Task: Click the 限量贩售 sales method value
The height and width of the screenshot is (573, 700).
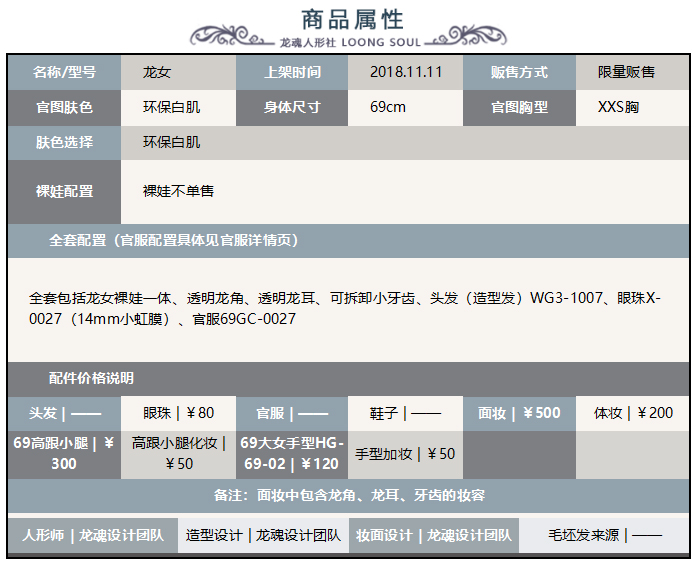Action: (627, 72)
